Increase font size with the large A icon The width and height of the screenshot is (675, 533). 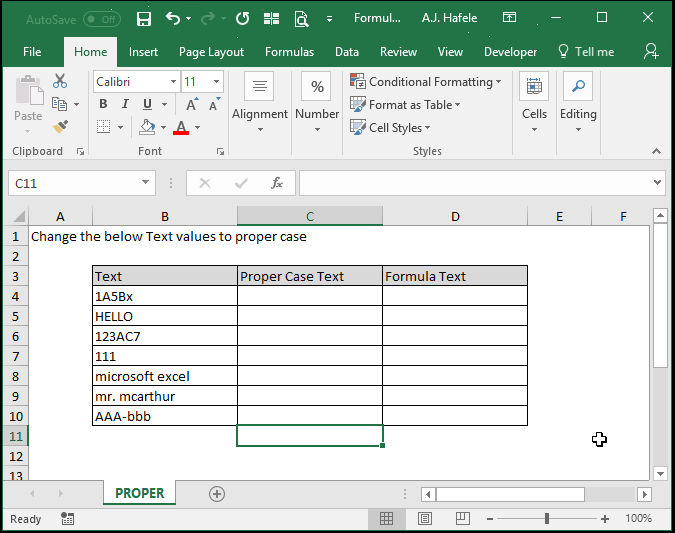[x=192, y=105]
